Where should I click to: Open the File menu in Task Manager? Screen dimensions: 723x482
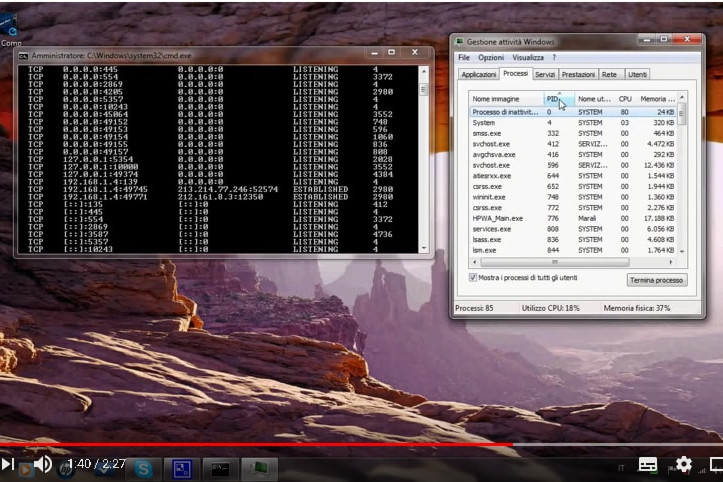pyautogui.click(x=464, y=57)
